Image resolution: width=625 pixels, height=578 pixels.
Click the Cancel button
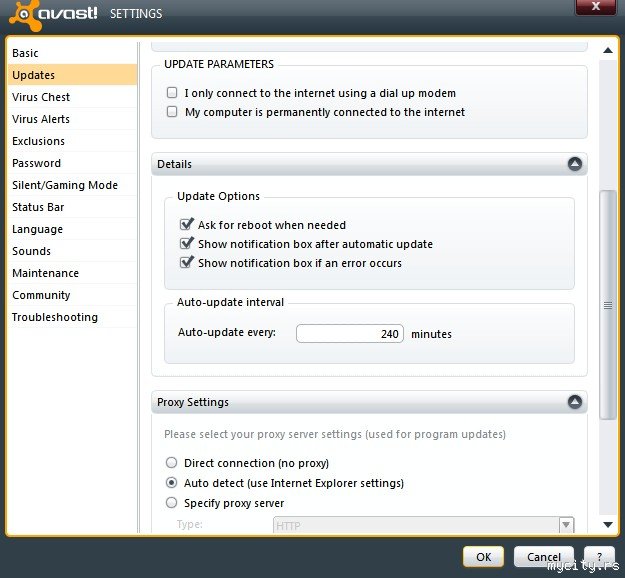[544, 556]
